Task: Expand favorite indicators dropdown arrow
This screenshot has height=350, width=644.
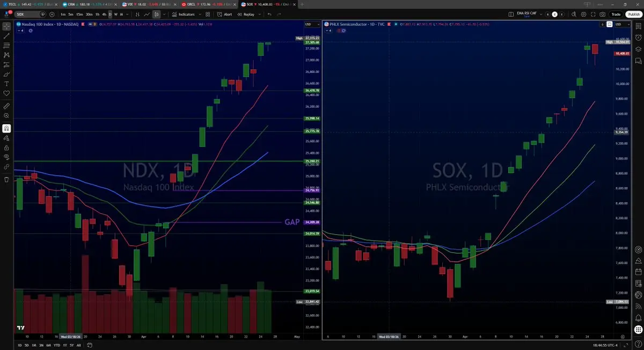Action: click(200, 14)
